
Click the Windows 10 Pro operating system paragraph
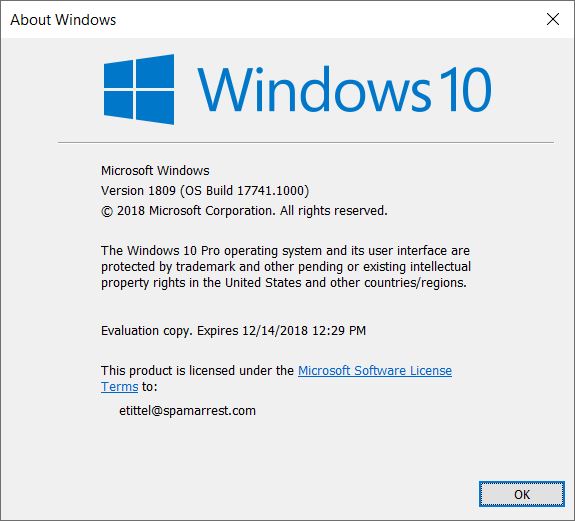pyautogui.click(x=286, y=267)
